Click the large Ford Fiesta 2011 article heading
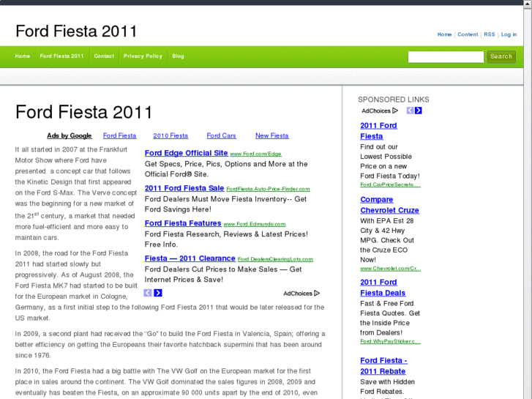 coord(84,112)
